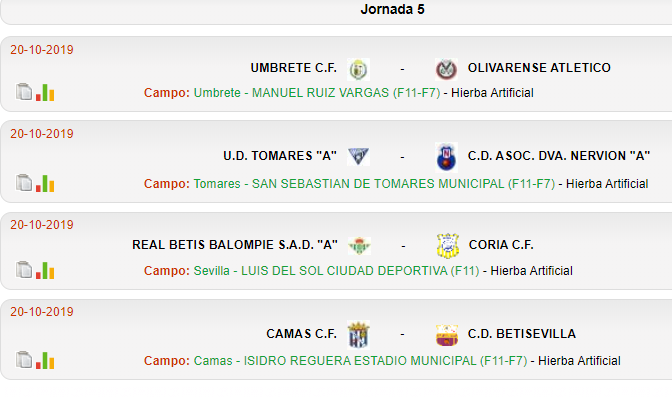Select team name CAMAS C.F.
This screenshot has height=397, width=672.
pyautogui.click(x=301, y=334)
